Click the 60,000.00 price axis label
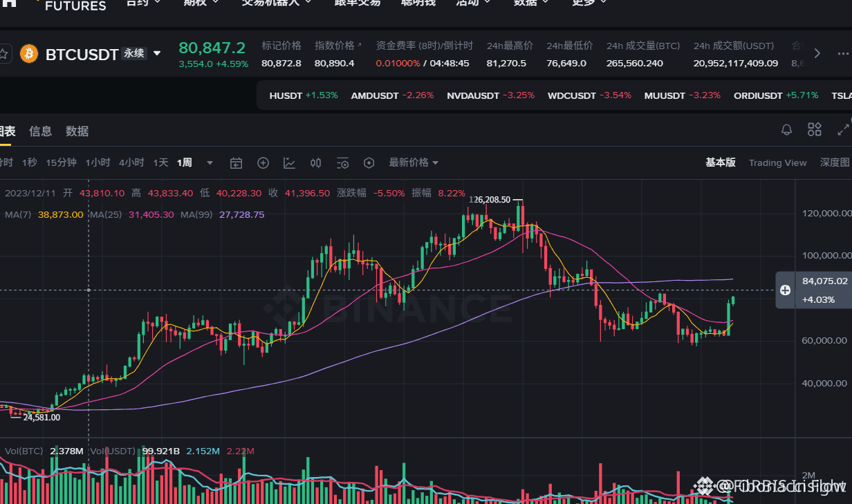The height and width of the screenshot is (504, 852). coord(824,341)
